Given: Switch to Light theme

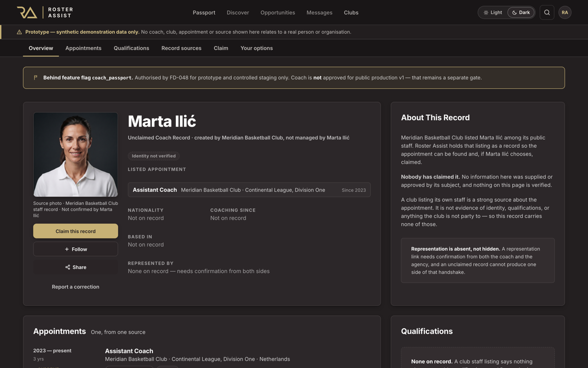Looking at the screenshot, I should 493,12.
